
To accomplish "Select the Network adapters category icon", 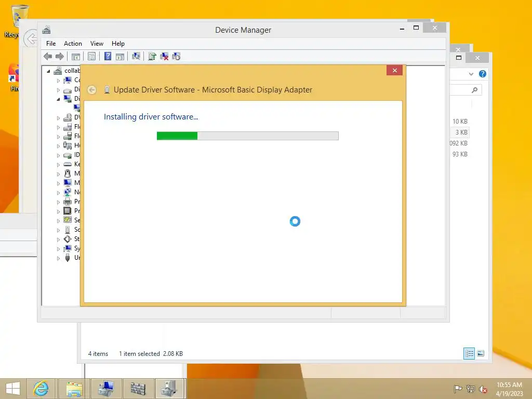I will coord(68,192).
